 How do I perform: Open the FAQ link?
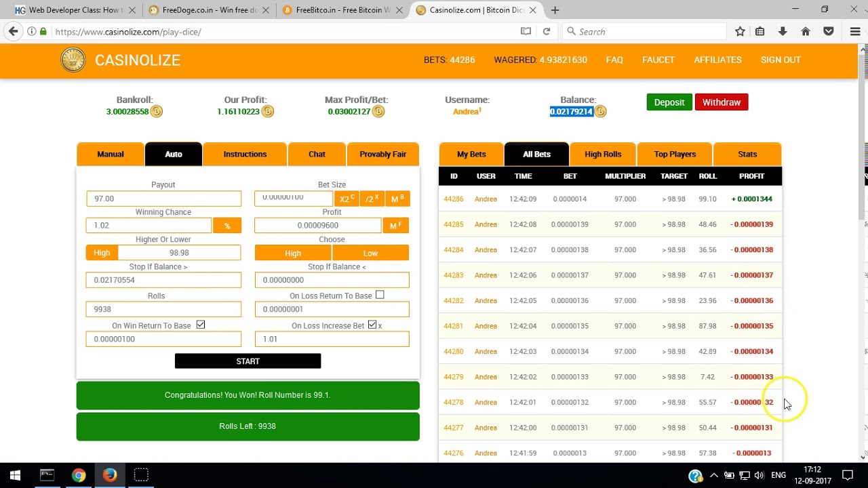point(614,60)
